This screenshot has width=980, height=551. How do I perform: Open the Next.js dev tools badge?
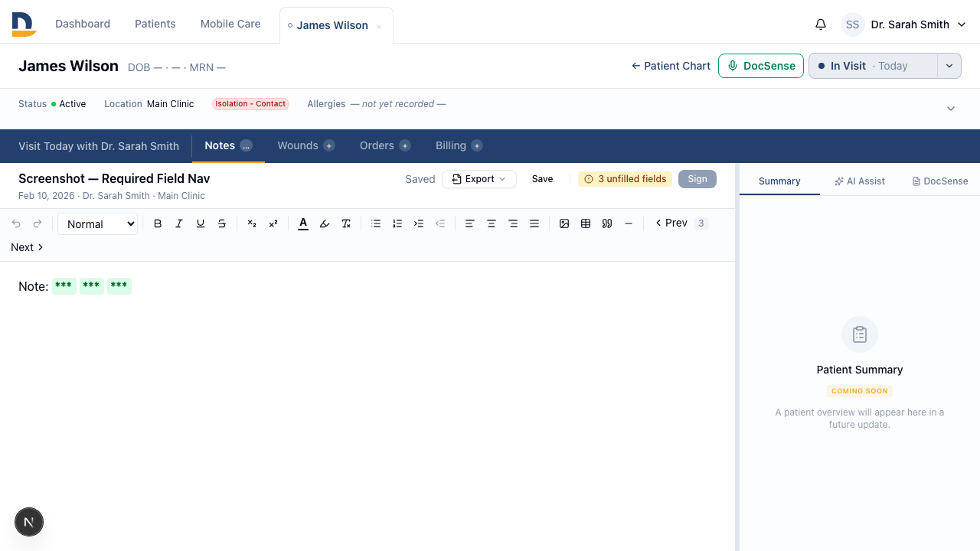(x=29, y=522)
